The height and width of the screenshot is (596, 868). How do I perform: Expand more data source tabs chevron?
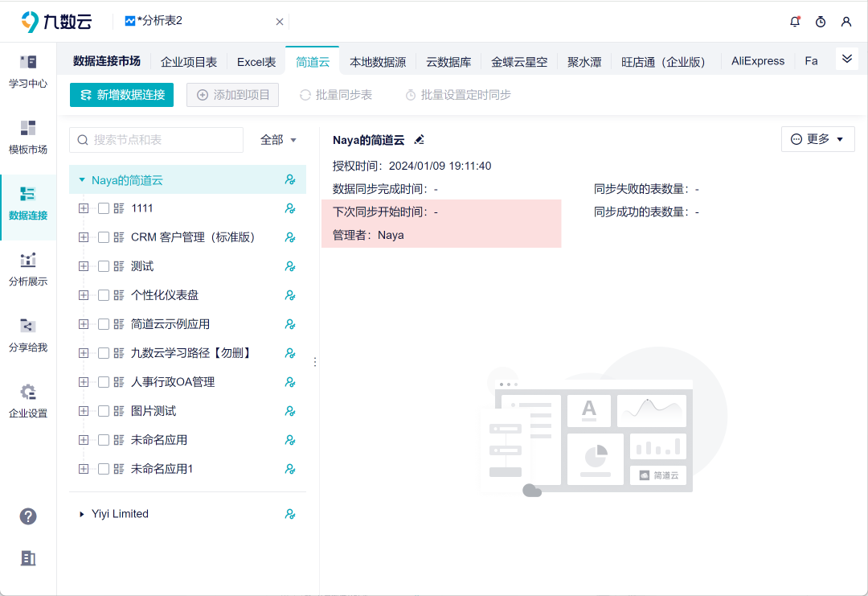(847, 59)
